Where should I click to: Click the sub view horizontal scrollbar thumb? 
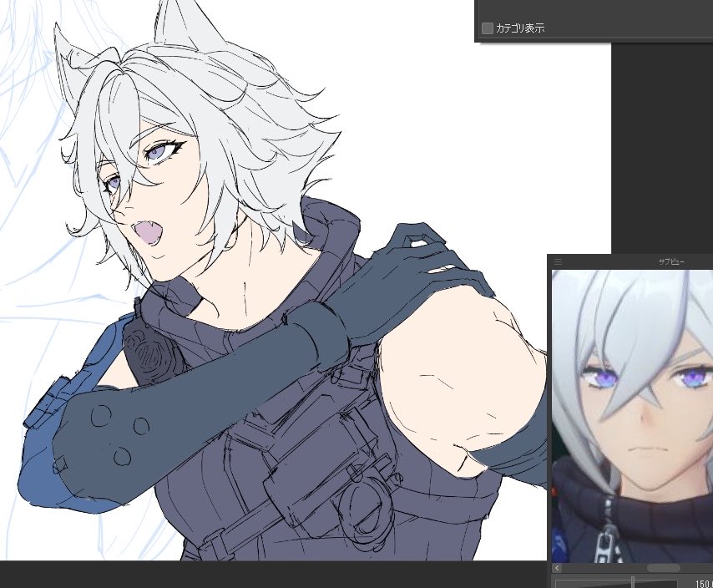664,568
